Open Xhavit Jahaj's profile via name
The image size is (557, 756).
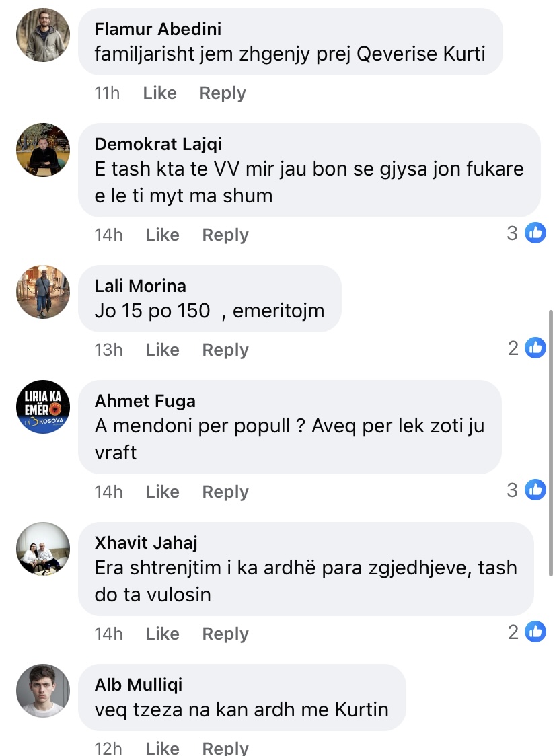146,543
